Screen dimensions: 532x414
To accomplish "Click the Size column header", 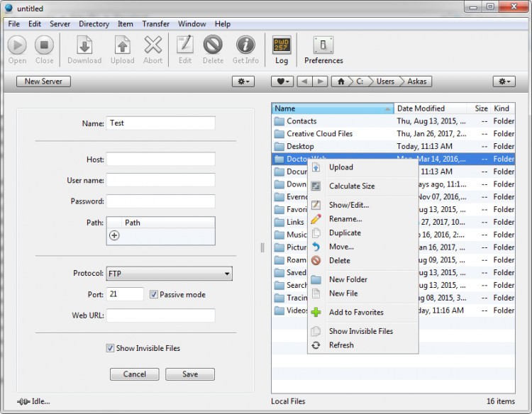I will pyautogui.click(x=478, y=108).
